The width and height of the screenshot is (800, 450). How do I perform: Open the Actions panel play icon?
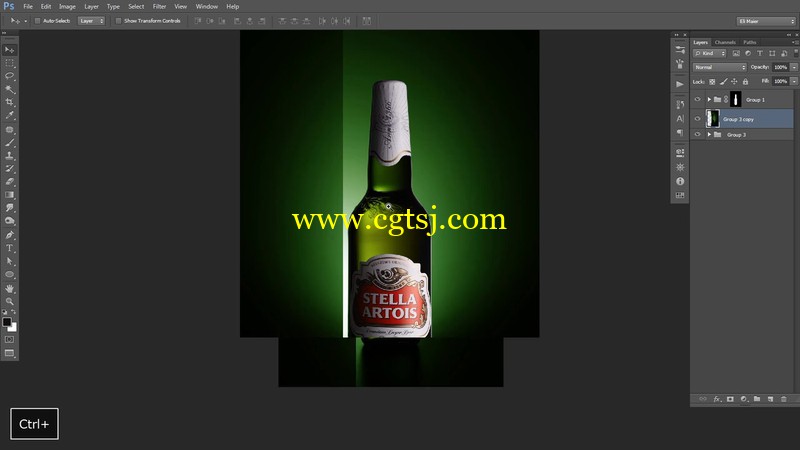click(680, 84)
